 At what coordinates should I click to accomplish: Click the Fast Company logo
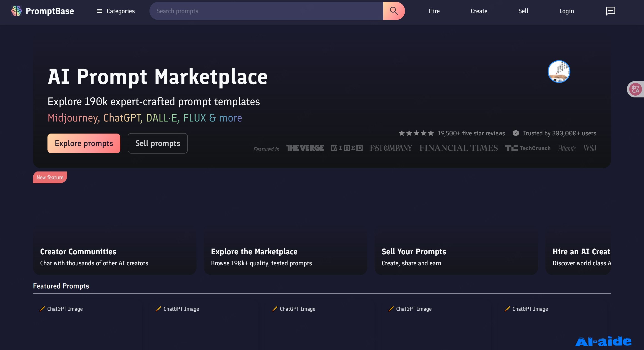click(x=391, y=148)
